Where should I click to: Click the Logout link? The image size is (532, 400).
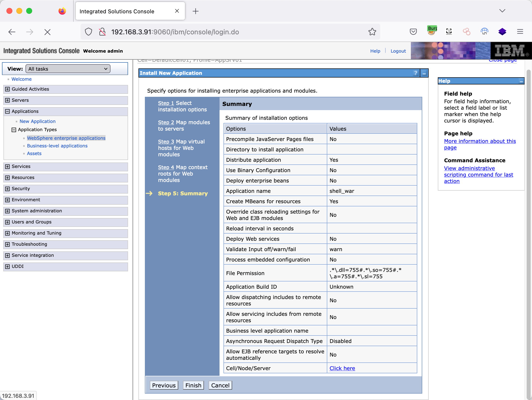click(x=398, y=51)
